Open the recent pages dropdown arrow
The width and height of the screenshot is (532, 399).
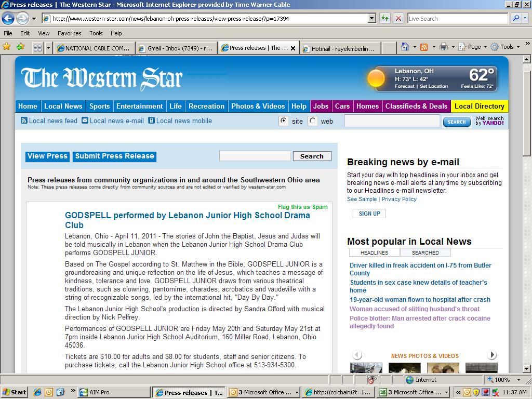click(x=34, y=19)
